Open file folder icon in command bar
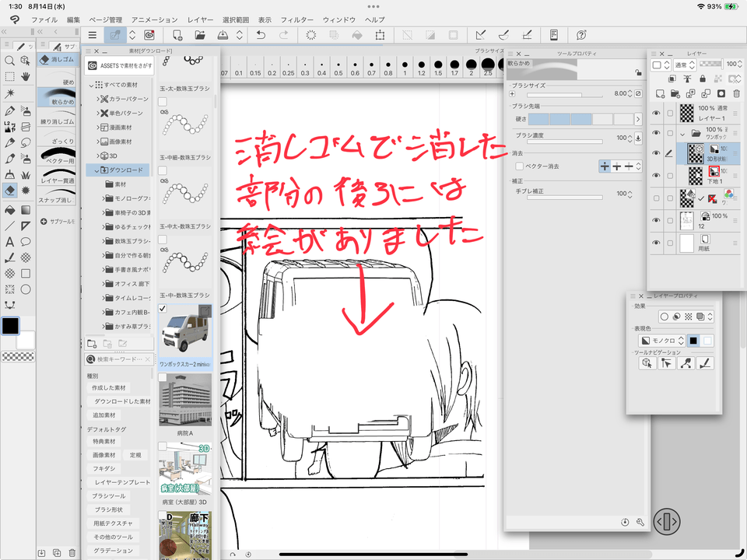This screenshot has width=747, height=560. 200,35
